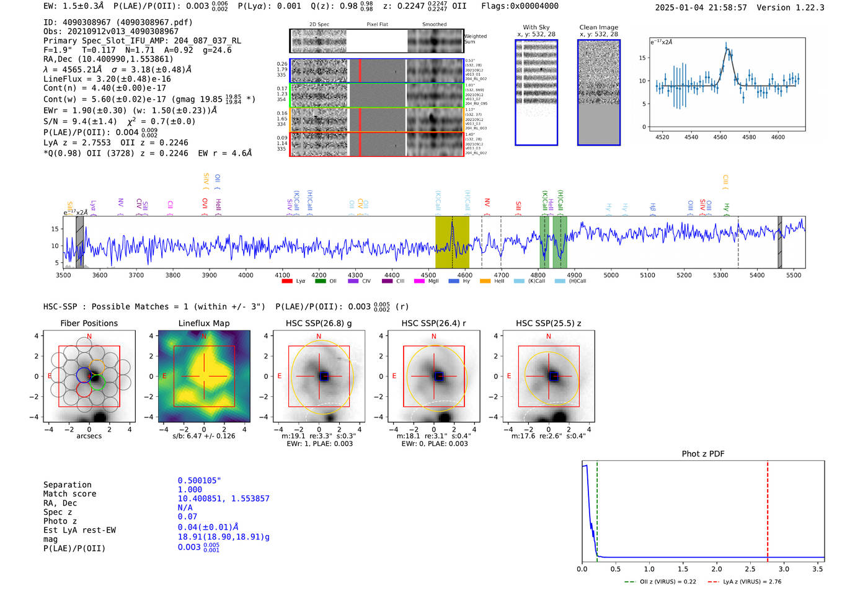
Task: Click the dashed vertical line near 5350
Action: point(738,242)
